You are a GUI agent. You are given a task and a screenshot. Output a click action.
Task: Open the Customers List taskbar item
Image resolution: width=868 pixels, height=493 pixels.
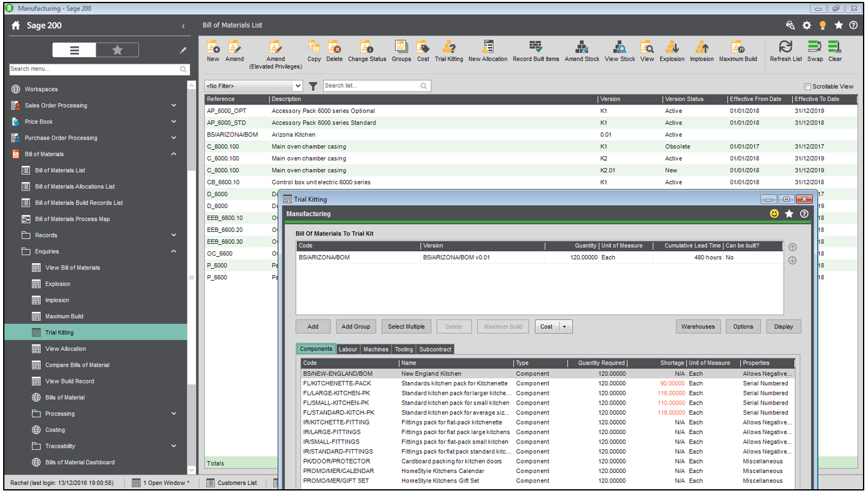pos(231,483)
